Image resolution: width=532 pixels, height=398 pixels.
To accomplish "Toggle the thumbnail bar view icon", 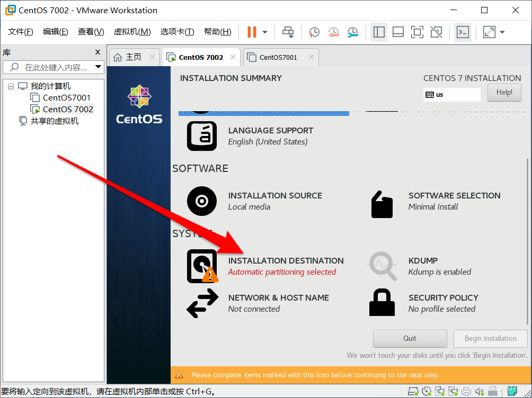I will pyautogui.click(x=398, y=32).
